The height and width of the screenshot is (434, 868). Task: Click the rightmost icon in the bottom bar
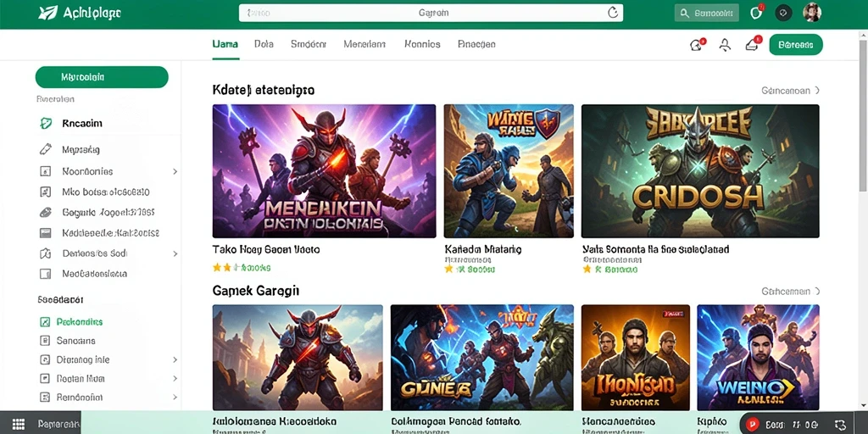(x=839, y=425)
